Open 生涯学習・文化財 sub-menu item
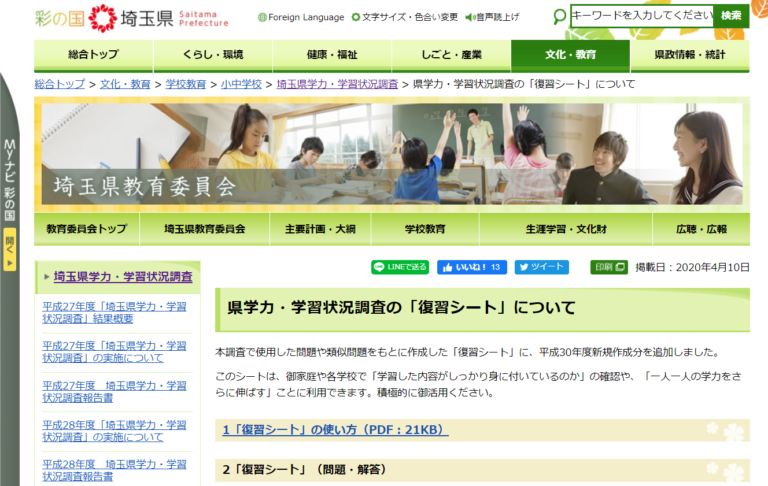 [x=566, y=229]
